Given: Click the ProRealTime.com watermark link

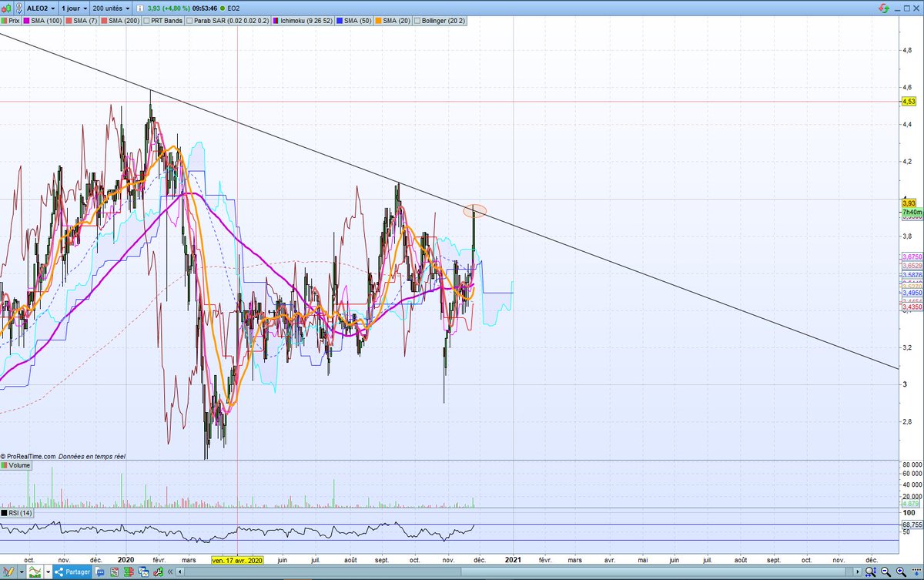Looking at the screenshot, I should click(32, 456).
